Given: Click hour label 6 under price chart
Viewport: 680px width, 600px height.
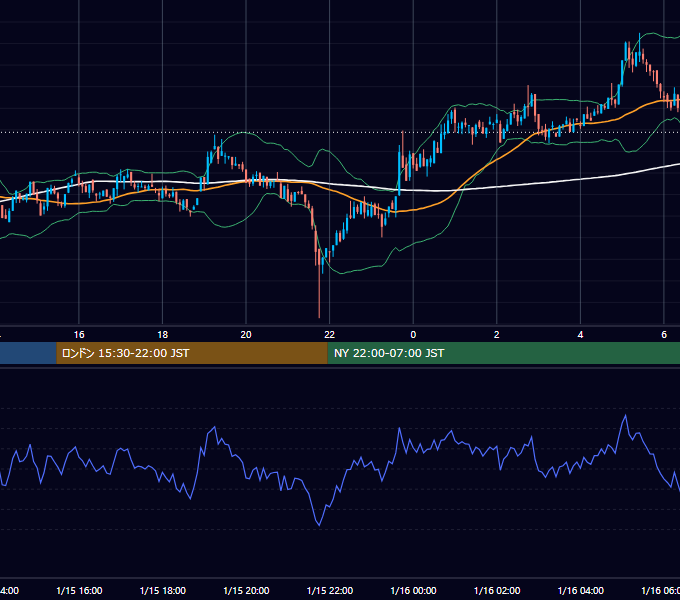Looking at the screenshot, I should click(664, 335).
